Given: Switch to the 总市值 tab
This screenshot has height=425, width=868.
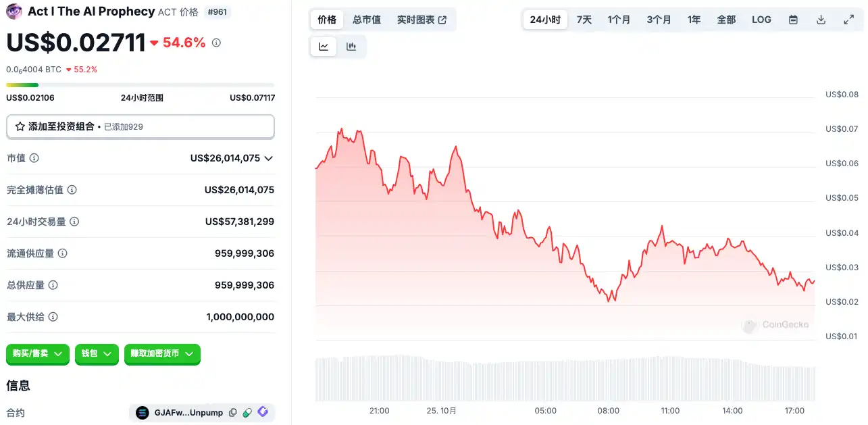Looking at the screenshot, I should tap(367, 20).
